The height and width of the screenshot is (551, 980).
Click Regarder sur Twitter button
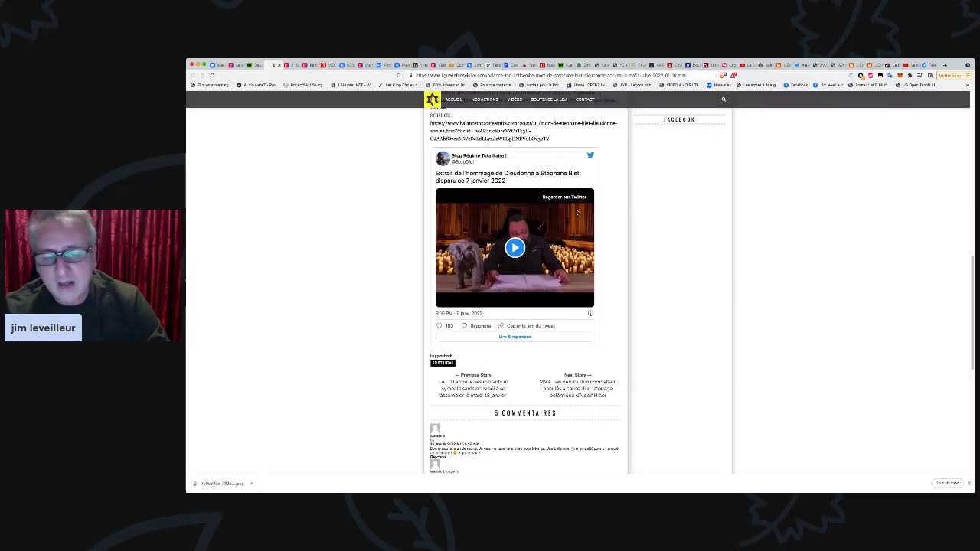564,197
